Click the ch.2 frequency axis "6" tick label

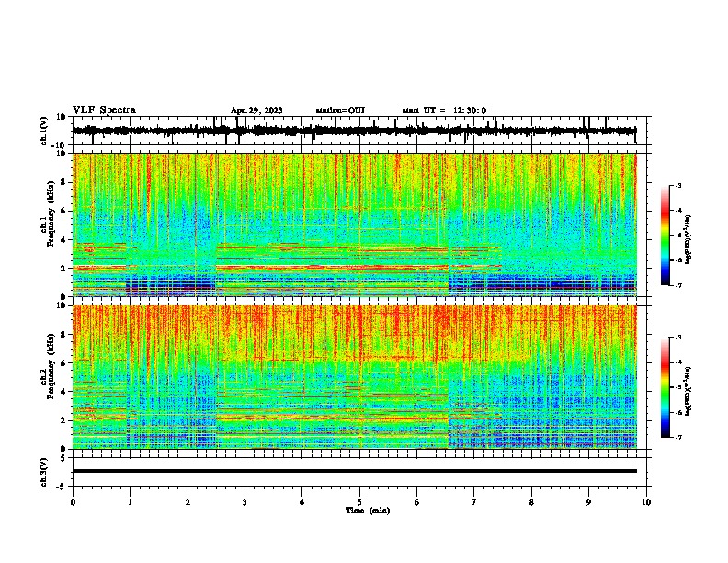pyautogui.click(x=63, y=363)
